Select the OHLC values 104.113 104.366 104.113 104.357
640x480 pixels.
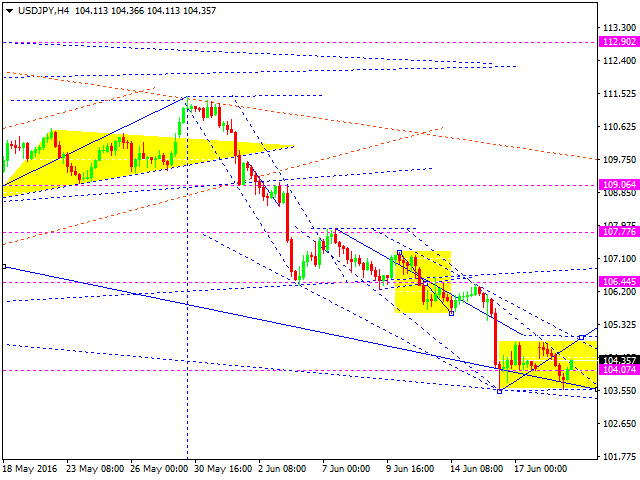(145, 11)
